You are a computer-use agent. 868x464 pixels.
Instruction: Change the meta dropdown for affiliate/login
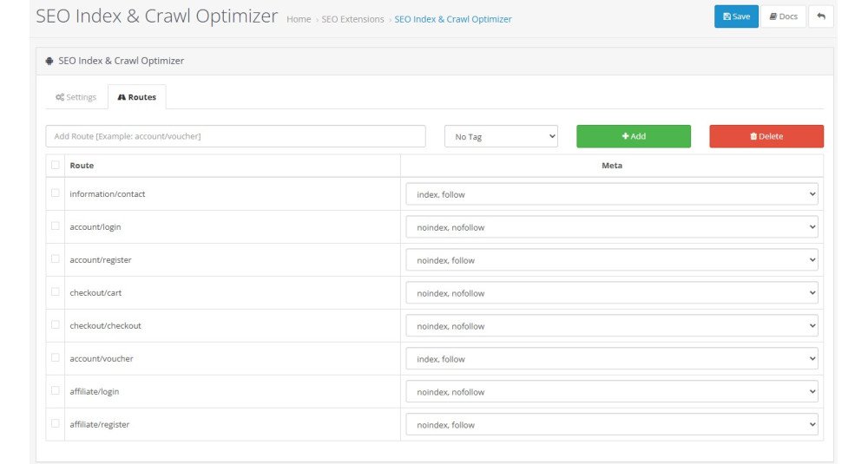[x=612, y=391]
